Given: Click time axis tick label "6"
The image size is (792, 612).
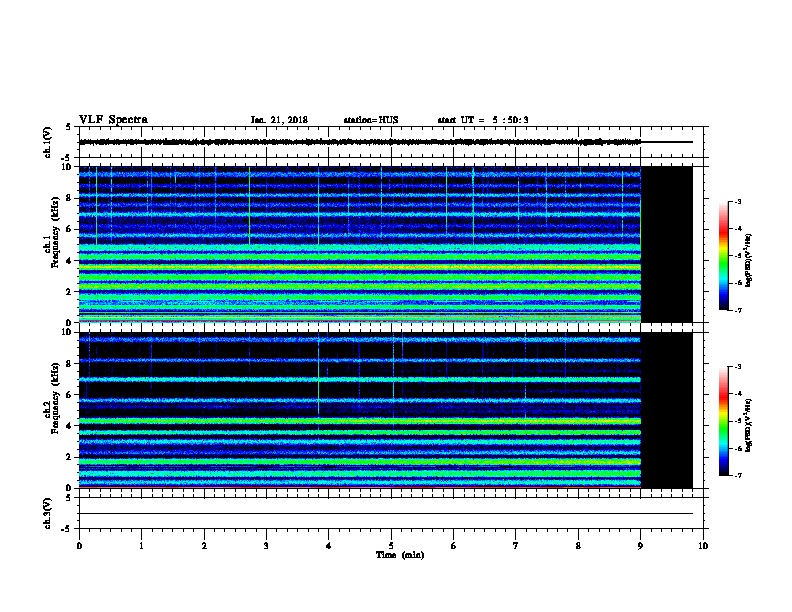Looking at the screenshot, I should point(454,546).
